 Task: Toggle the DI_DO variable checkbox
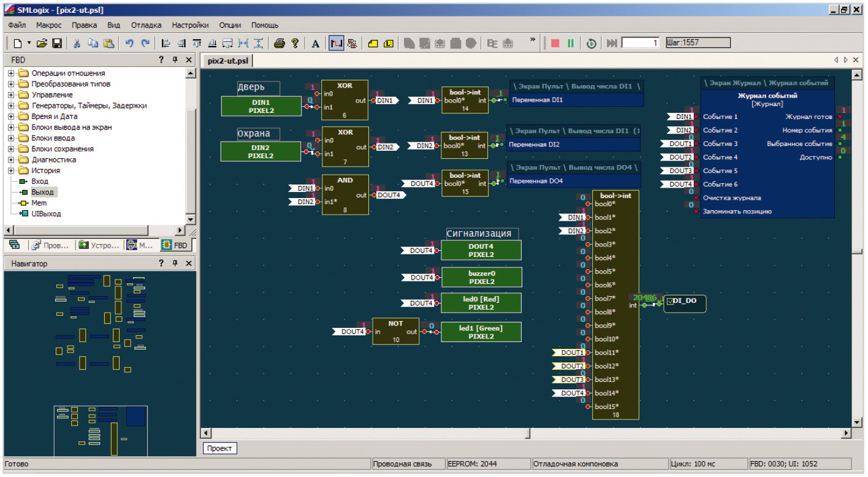point(670,301)
